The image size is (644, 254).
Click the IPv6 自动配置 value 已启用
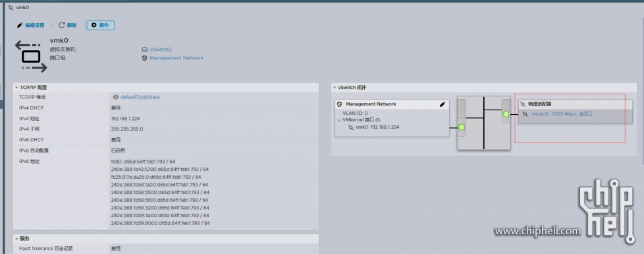pyautogui.click(x=118, y=150)
